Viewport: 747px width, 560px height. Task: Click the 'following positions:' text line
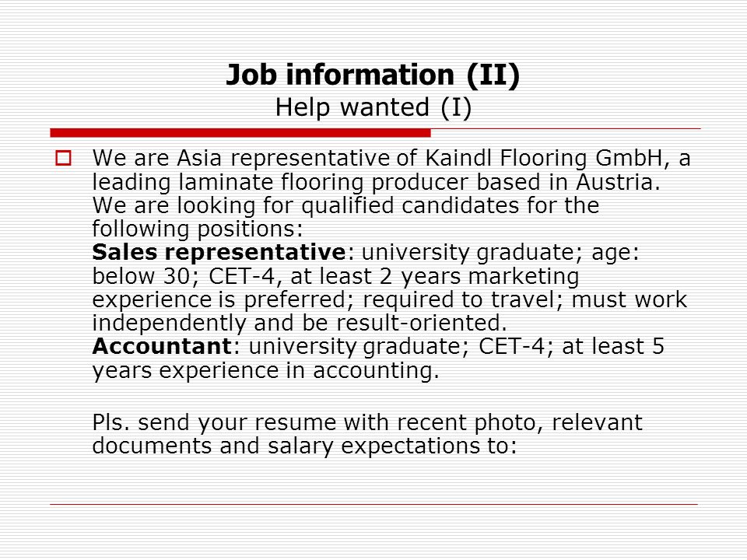click(198, 229)
